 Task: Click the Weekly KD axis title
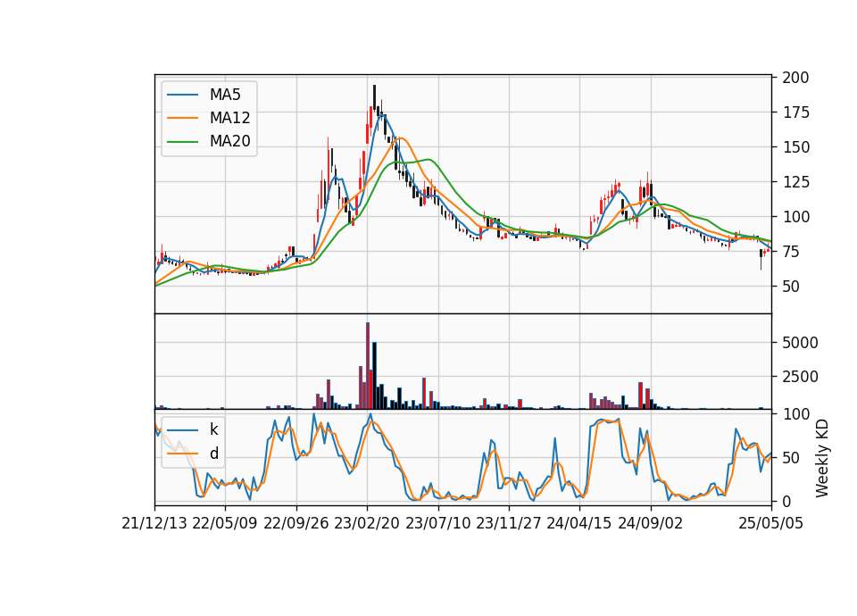[822, 459]
